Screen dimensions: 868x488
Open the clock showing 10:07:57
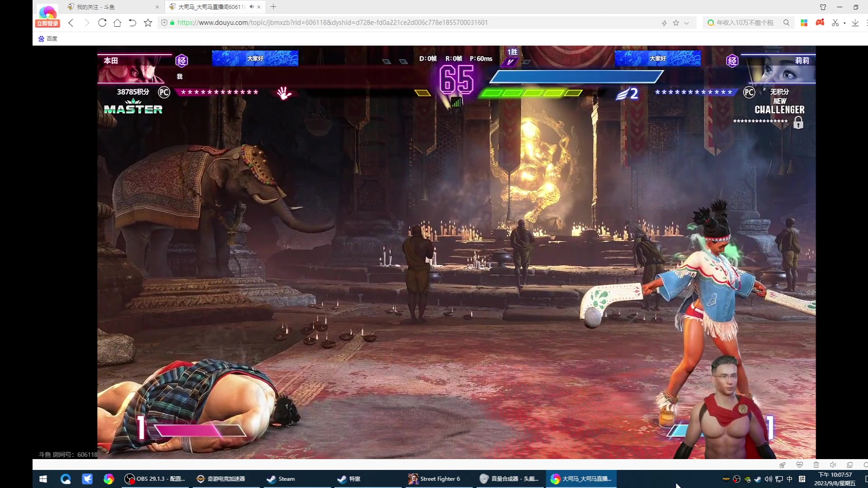pos(835,479)
